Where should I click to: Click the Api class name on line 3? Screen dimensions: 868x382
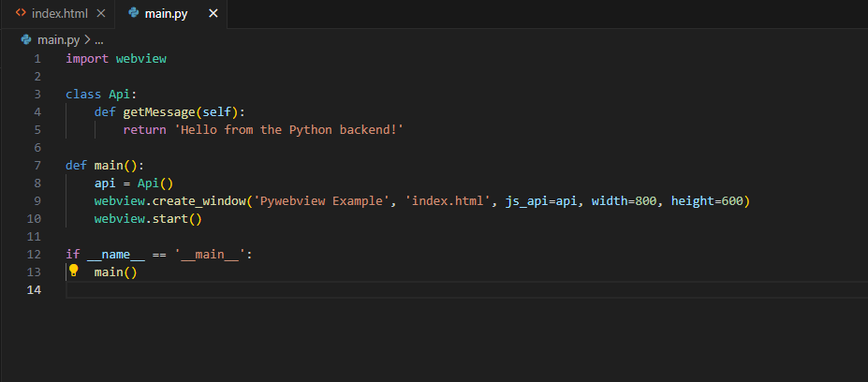tap(123, 95)
